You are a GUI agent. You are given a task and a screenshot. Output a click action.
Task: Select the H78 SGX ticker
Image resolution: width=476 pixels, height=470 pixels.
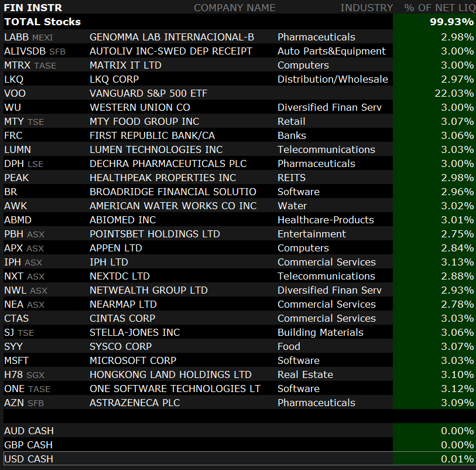(24, 375)
